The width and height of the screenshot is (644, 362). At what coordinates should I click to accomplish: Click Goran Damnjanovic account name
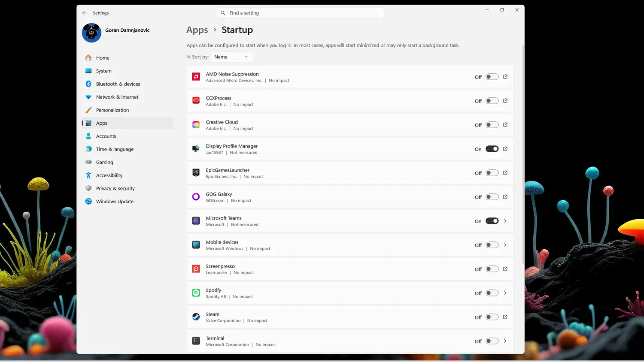[x=128, y=30]
